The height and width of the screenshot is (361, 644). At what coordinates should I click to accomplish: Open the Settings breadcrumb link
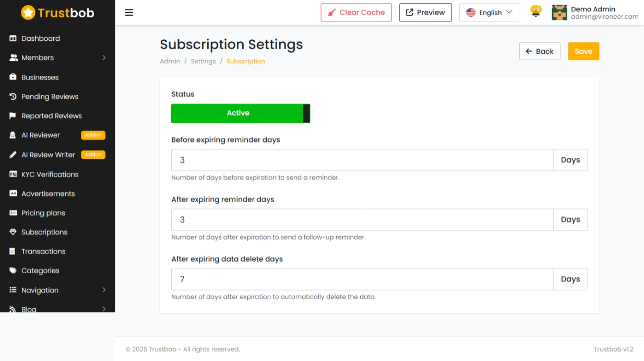coord(203,61)
